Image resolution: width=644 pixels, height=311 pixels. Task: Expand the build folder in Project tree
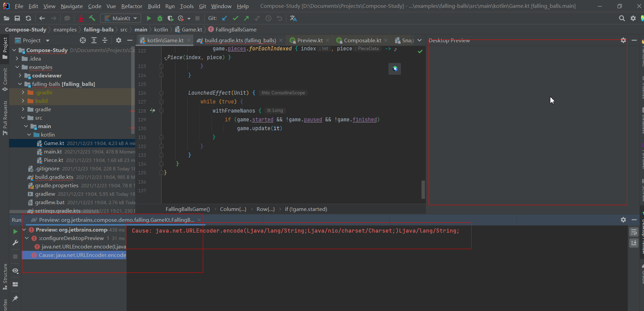[22, 101]
